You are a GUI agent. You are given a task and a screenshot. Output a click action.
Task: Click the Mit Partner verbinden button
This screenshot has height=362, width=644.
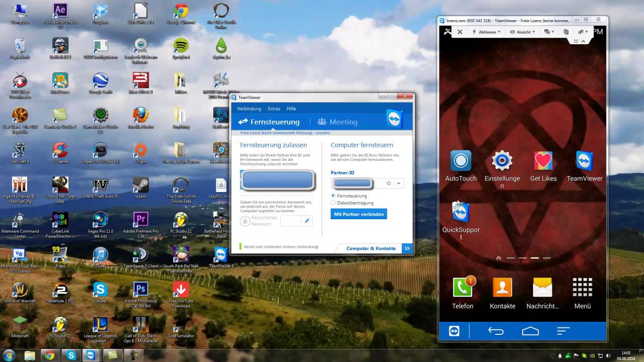coord(359,214)
